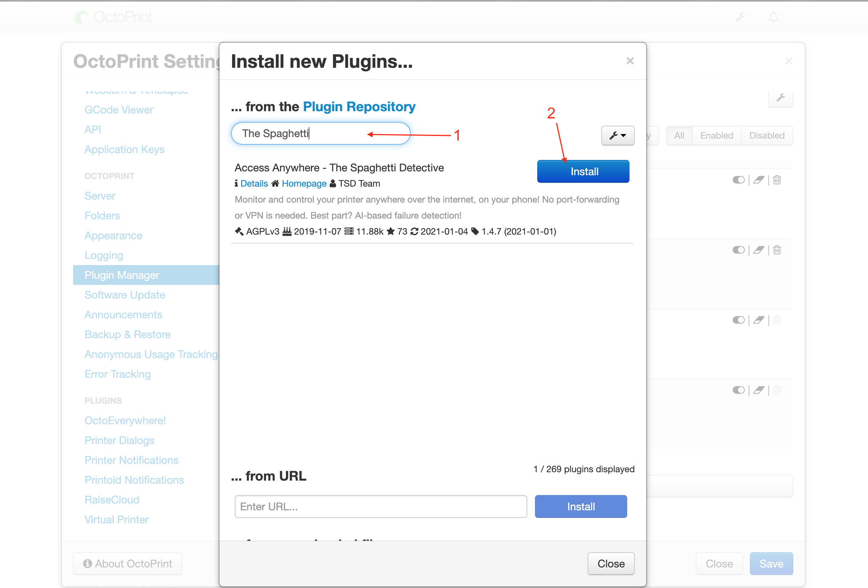Image resolution: width=868 pixels, height=588 pixels.
Task: Click About OctoPrint button
Action: [x=128, y=564]
